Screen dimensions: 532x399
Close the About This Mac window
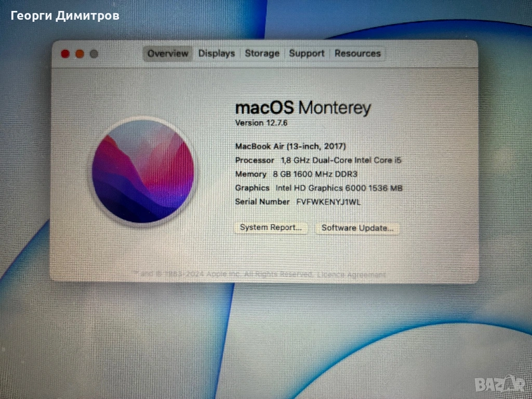point(65,54)
